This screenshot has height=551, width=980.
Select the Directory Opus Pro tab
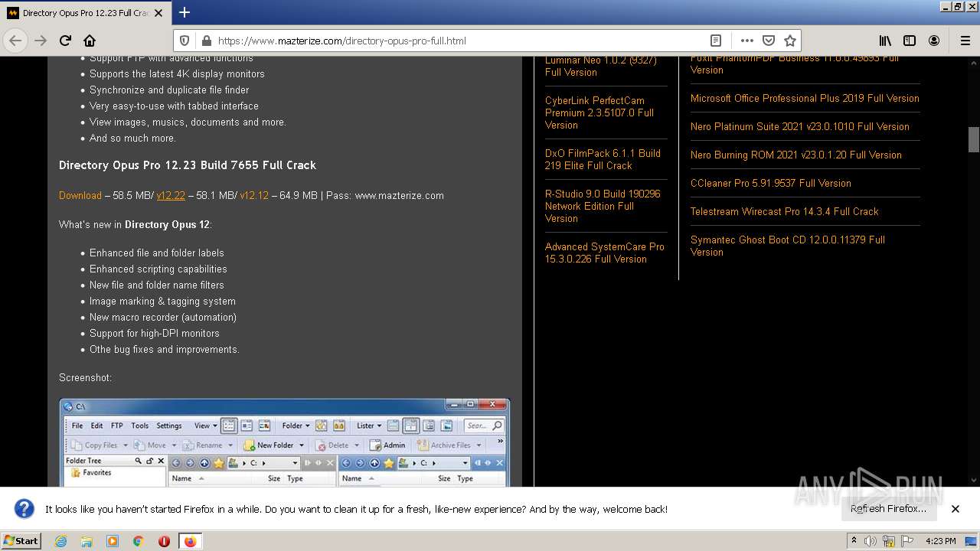coord(84,13)
